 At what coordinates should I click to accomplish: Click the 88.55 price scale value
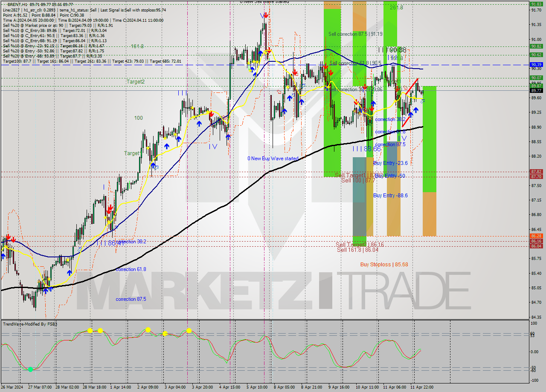click(x=536, y=141)
